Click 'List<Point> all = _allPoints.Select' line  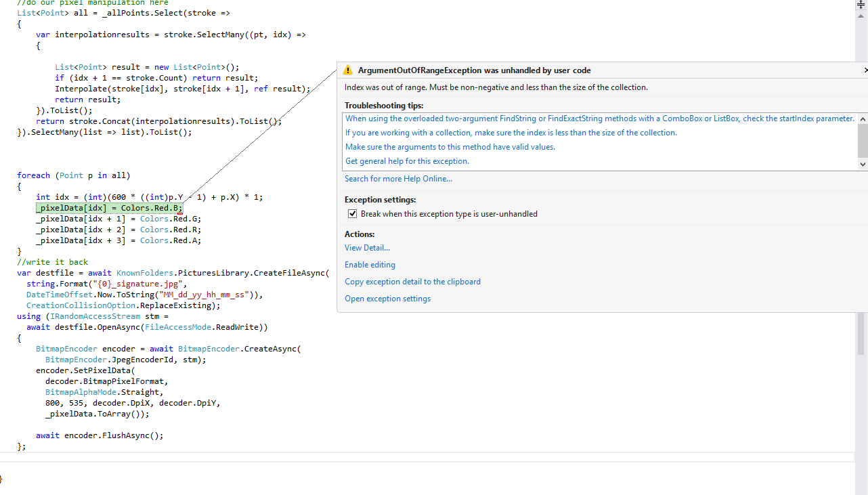[x=123, y=13]
